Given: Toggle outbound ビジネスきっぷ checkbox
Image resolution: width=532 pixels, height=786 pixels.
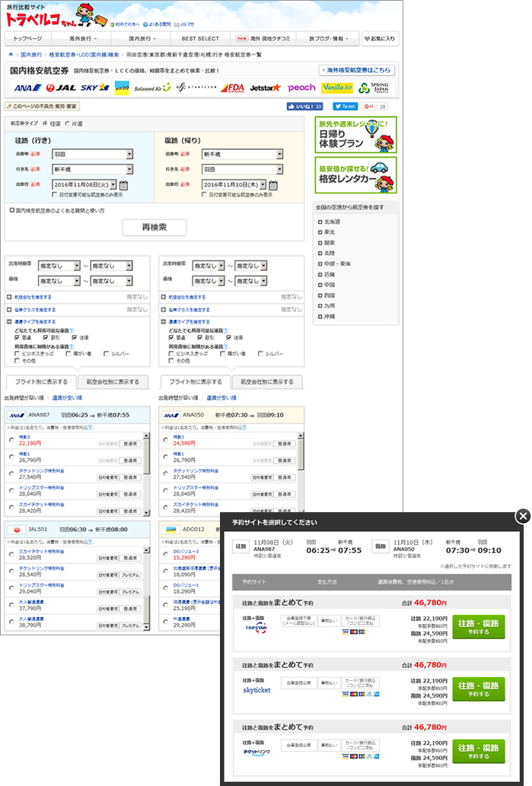Looking at the screenshot, I should (17, 354).
